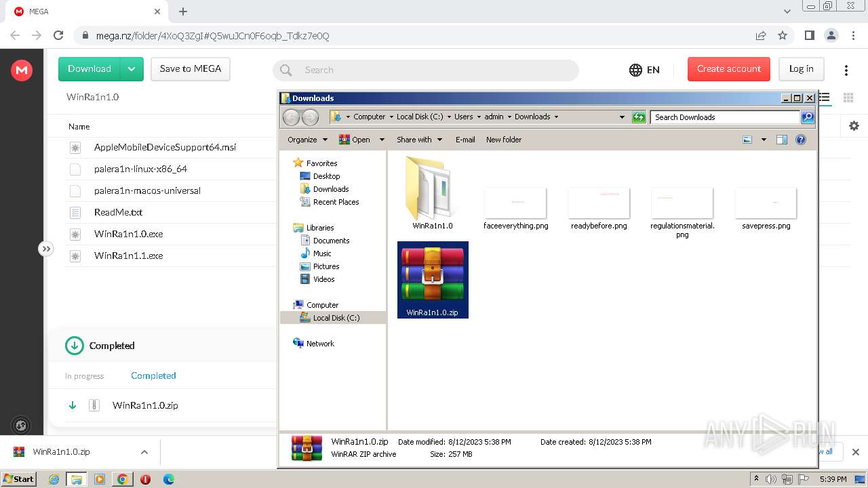This screenshot has height=488, width=868.
Task: Open the view options dropdown arrow in Explorer
Action: [764, 140]
